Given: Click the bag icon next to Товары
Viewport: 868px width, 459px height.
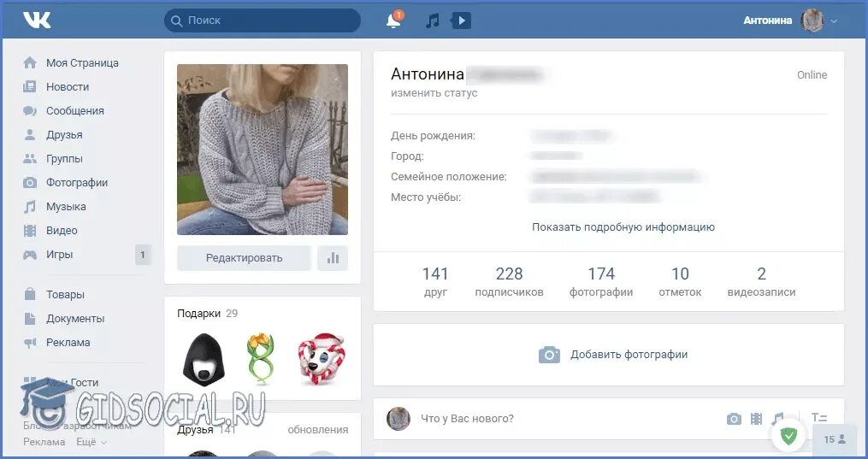Looking at the screenshot, I should pyautogui.click(x=30, y=294).
